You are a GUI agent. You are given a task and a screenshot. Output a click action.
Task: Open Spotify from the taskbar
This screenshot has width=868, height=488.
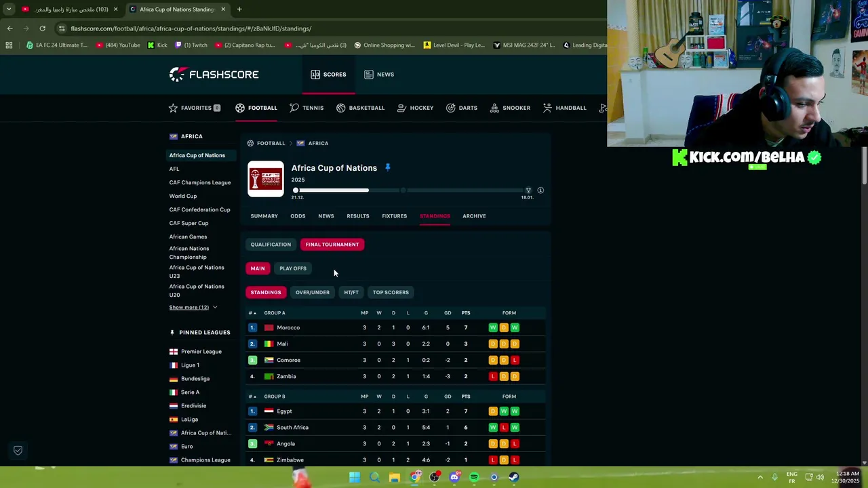(474, 477)
